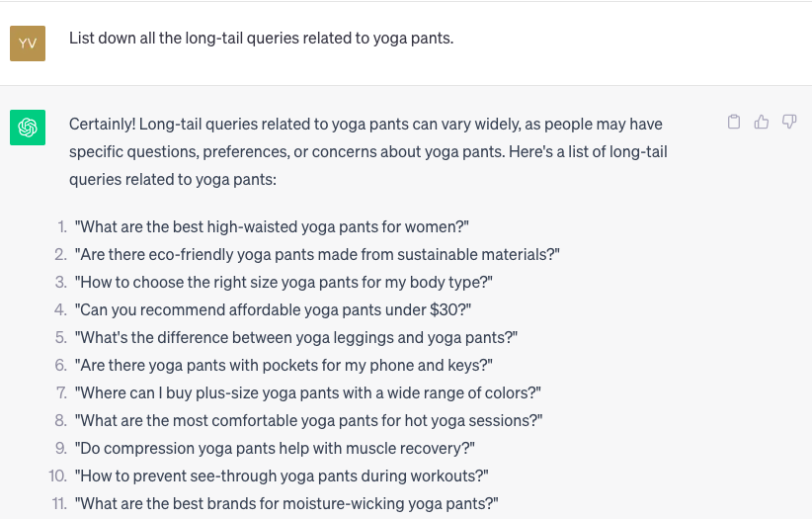This screenshot has height=519, width=812.
Task: Select the high-waisted yoga pants query
Action: pos(272,227)
